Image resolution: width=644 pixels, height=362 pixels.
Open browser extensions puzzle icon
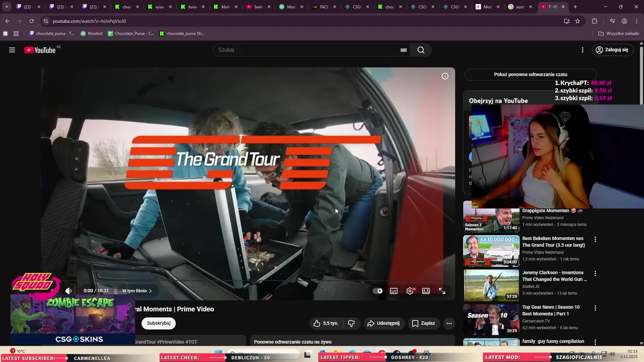[x=595, y=21]
